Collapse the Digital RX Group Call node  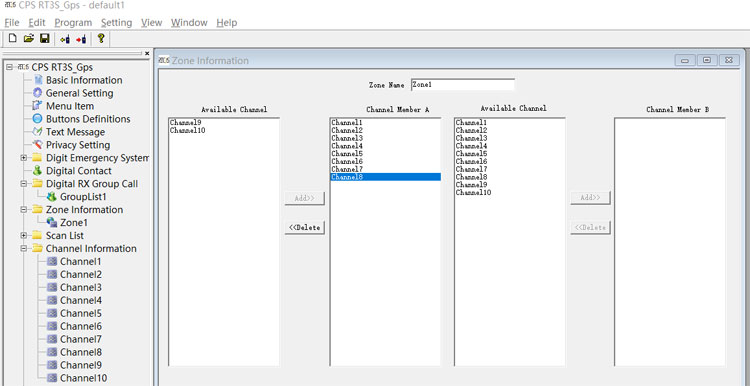23,184
